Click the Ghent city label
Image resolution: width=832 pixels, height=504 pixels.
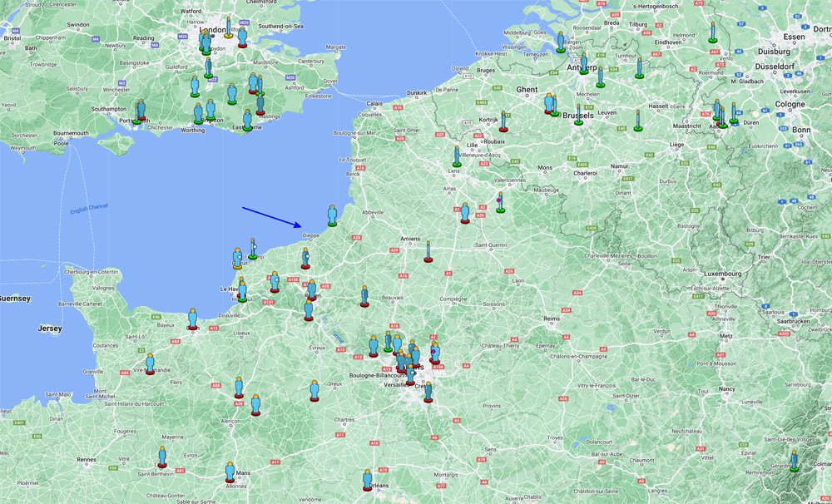[x=527, y=90]
